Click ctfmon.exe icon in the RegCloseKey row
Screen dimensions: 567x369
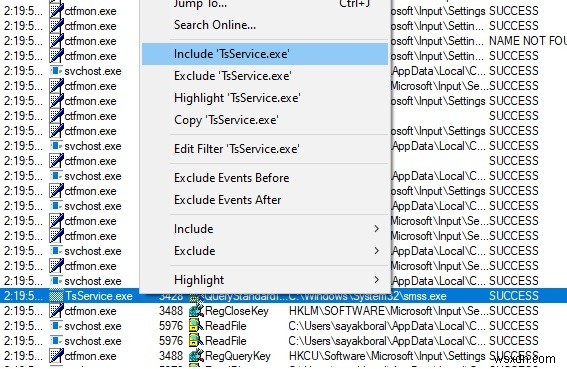[x=56, y=311]
